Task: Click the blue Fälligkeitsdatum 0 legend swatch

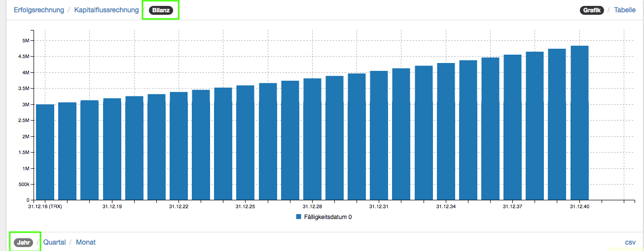Action: pos(299,217)
